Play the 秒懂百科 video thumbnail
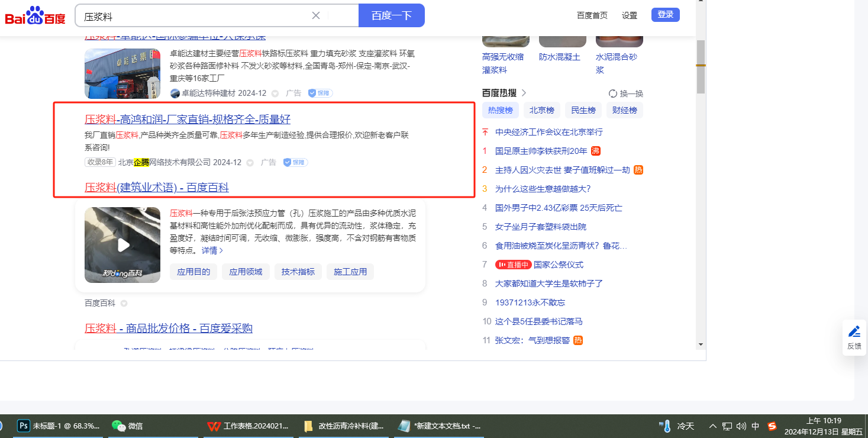This screenshot has height=438, width=868. 122,245
